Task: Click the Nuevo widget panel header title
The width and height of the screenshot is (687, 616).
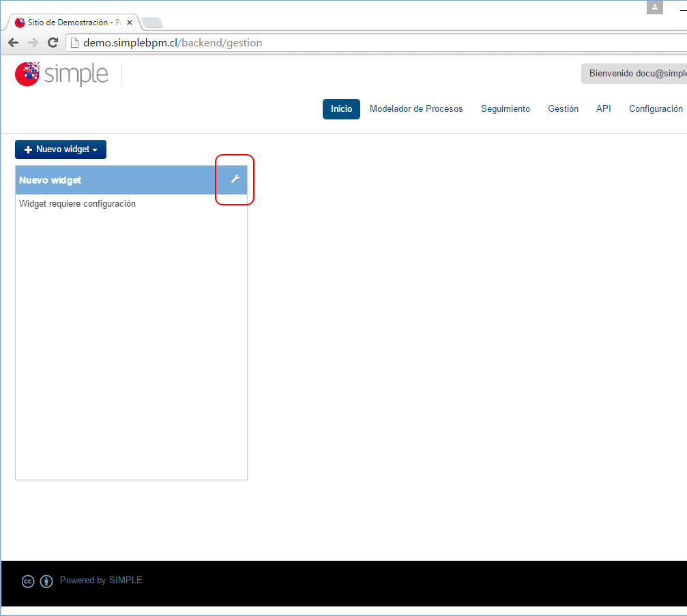Action: coord(50,180)
